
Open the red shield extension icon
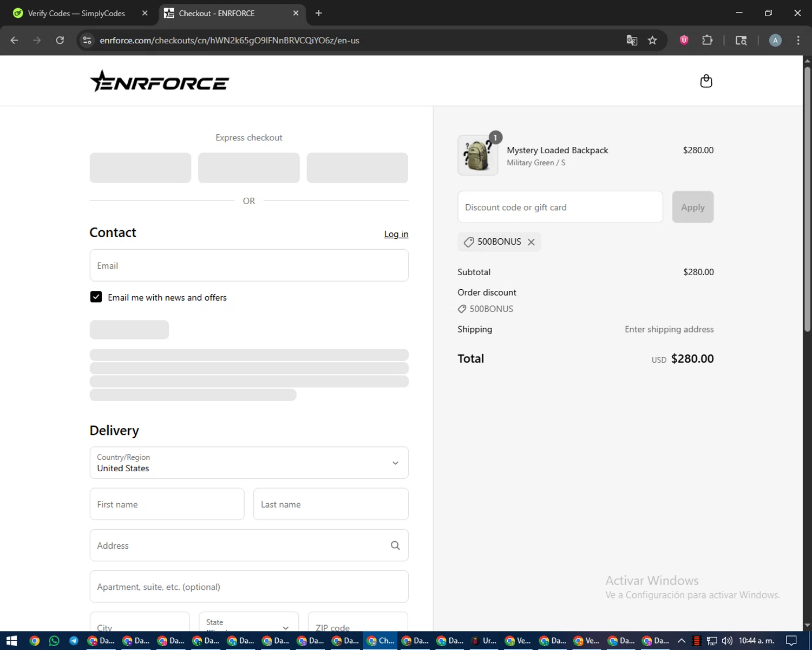pos(684,40)
